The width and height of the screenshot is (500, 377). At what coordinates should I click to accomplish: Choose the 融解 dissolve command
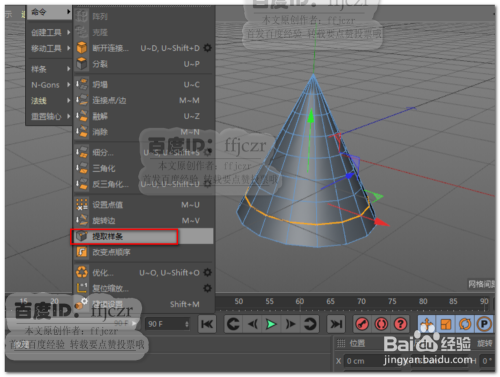(143, 116)
